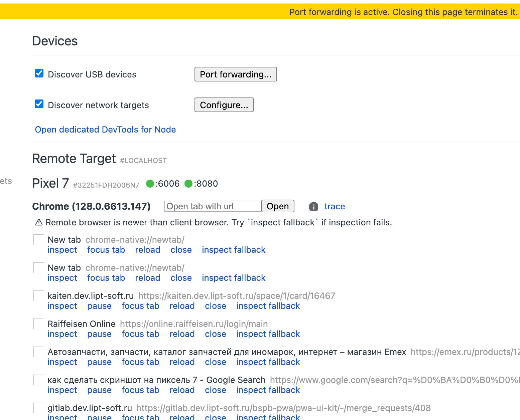Viewport: 520px width, 420px height.
Task: Uncheck Discover network targets checkbox
Action: pyautogui.click(x=39, y=104)
